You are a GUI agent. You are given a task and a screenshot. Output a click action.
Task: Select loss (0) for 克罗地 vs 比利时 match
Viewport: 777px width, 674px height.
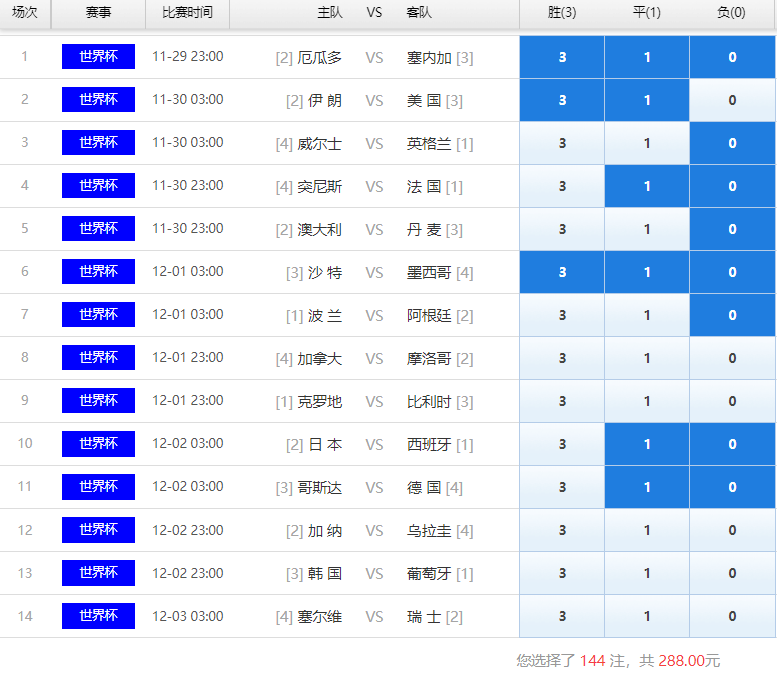[x=732, y=401]
